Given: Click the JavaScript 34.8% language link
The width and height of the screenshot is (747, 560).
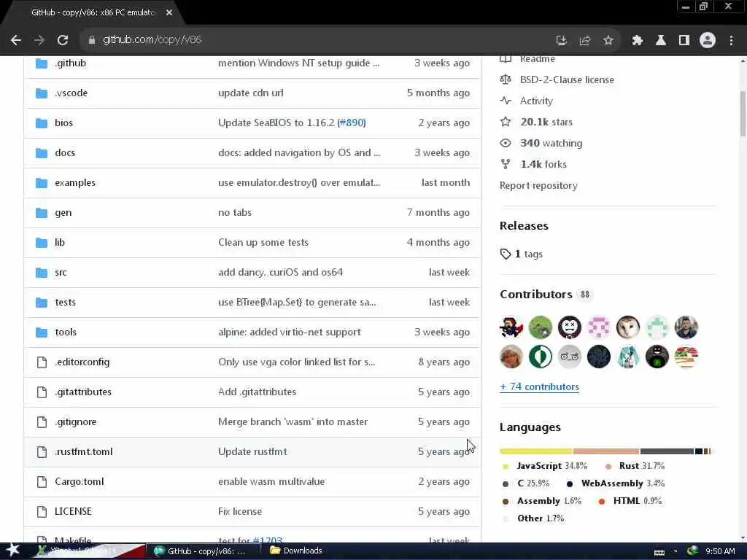Looking at the screenshot, I should pyautogui.click(x=552, y=466).
